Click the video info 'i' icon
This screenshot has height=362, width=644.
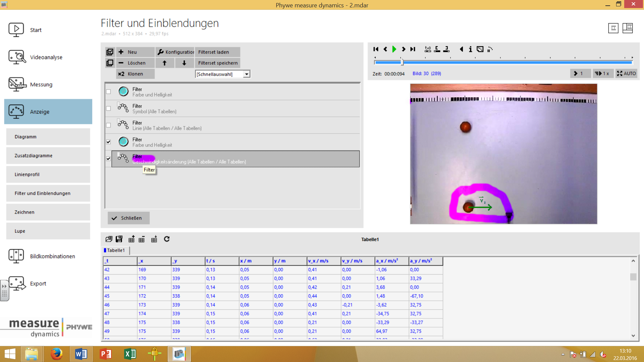click(470, 49)
